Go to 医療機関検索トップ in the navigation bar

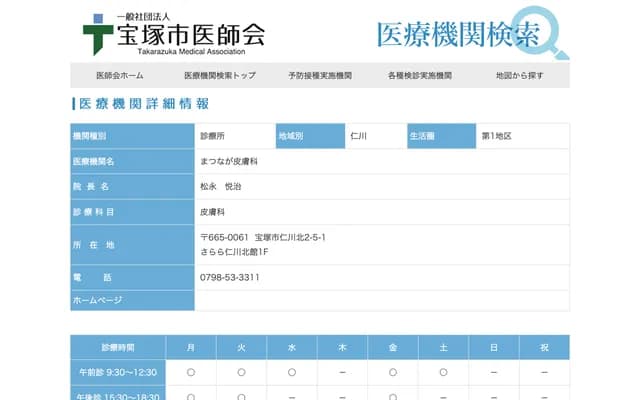click(x=220, y=76)
